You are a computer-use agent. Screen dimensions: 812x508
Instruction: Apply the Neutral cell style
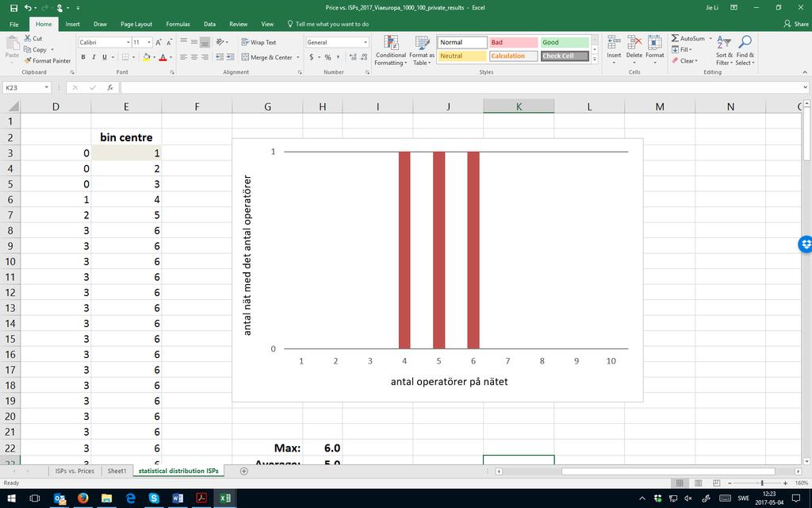click(x=462, y=56)
